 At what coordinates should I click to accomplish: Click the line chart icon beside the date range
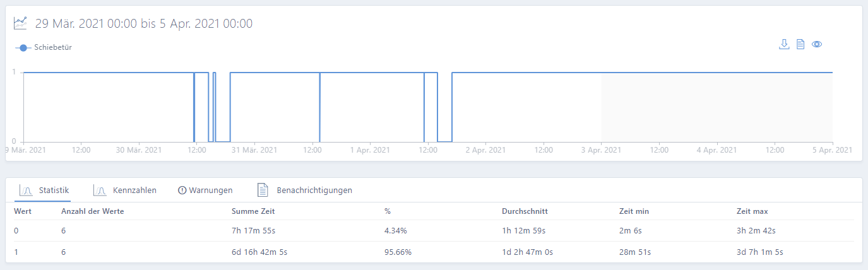click(20, 23)
